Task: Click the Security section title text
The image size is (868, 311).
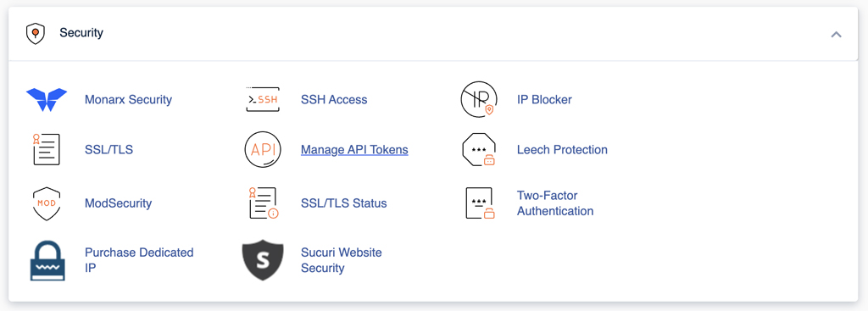Action: click(x=81, y=33)
